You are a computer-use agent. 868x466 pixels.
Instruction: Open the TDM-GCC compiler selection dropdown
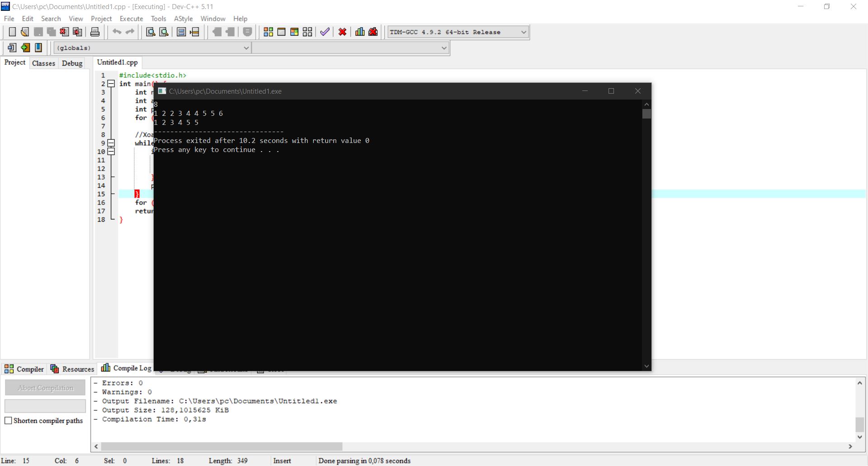[524, 32]
